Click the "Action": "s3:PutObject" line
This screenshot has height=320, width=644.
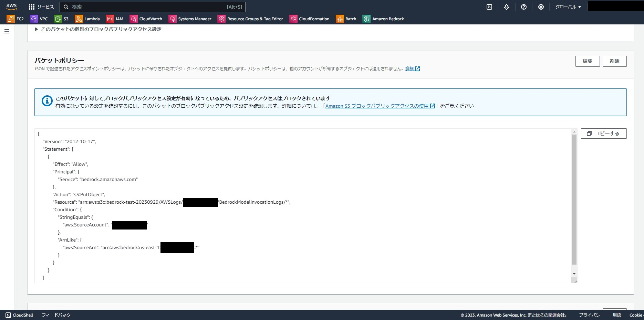(x=79, y=194)
